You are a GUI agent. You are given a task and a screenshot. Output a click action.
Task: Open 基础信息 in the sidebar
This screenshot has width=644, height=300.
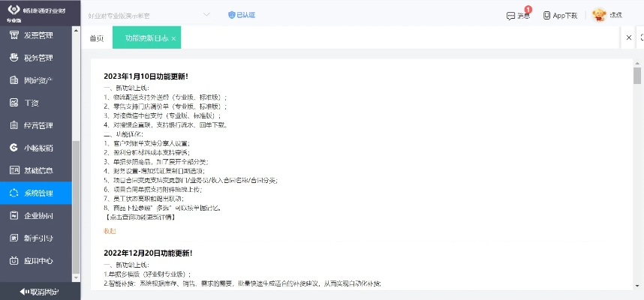pyautogui.click(x=38, y=170)
